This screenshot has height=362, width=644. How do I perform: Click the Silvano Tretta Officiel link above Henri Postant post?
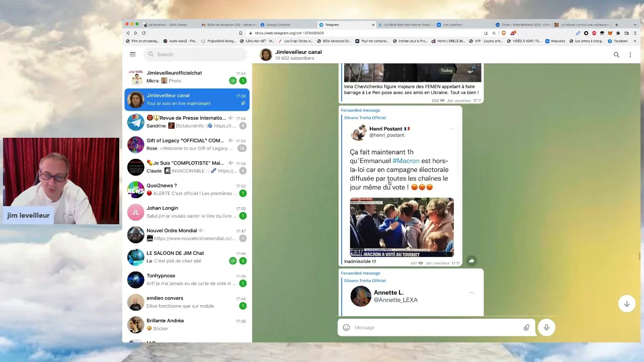[x=365, y=118]
